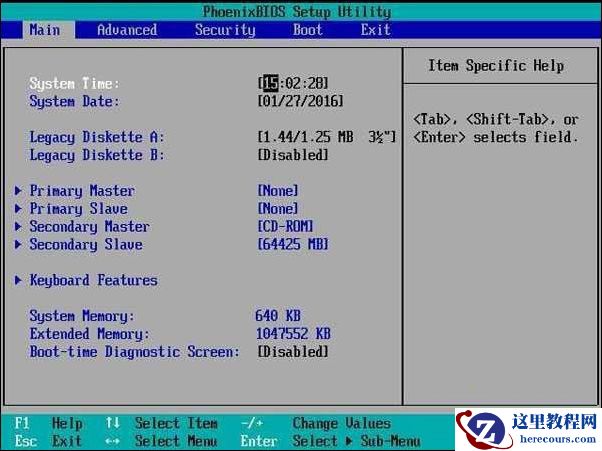Viewport: 602px width, 451px height.
Task: Expand the Primary Master submenu arrow
Action: tap(19, 191)
